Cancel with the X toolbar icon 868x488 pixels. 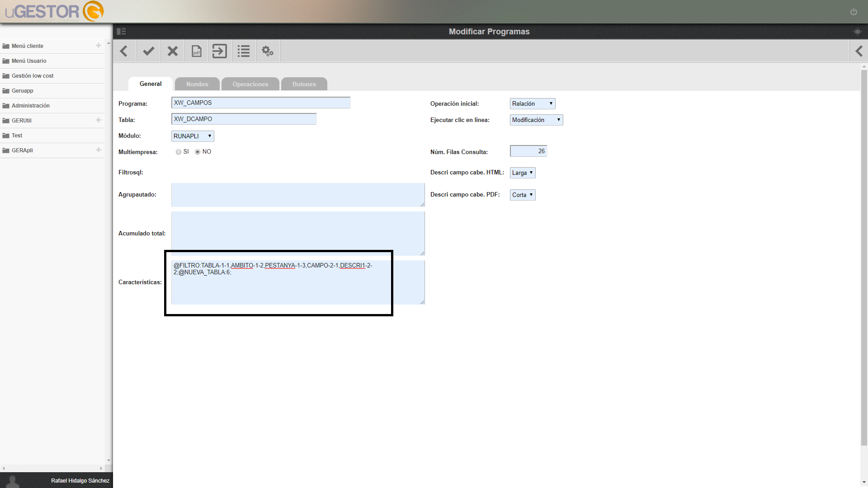click(x=172, y=51)
